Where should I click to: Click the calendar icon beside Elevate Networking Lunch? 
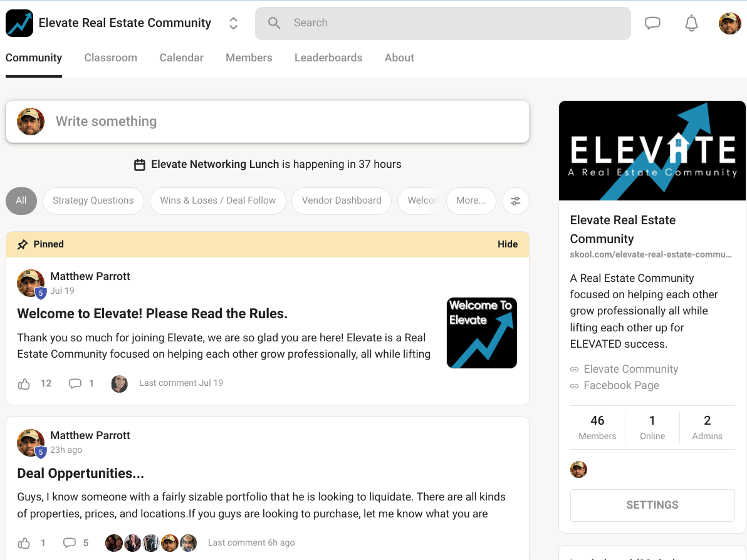(x=139, y=164)
